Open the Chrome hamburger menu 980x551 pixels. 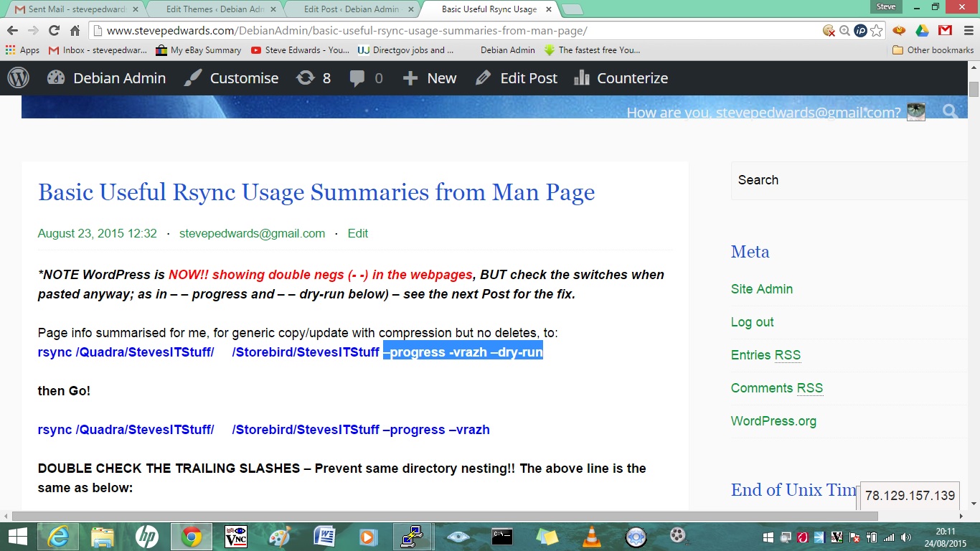(966, 31)
